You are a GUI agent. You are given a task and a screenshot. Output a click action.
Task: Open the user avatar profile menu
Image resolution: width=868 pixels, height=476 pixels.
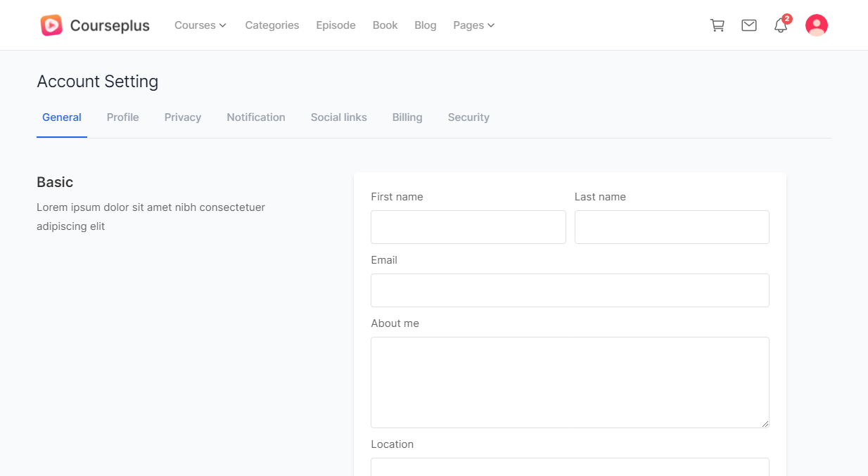(x=816, y=25)
